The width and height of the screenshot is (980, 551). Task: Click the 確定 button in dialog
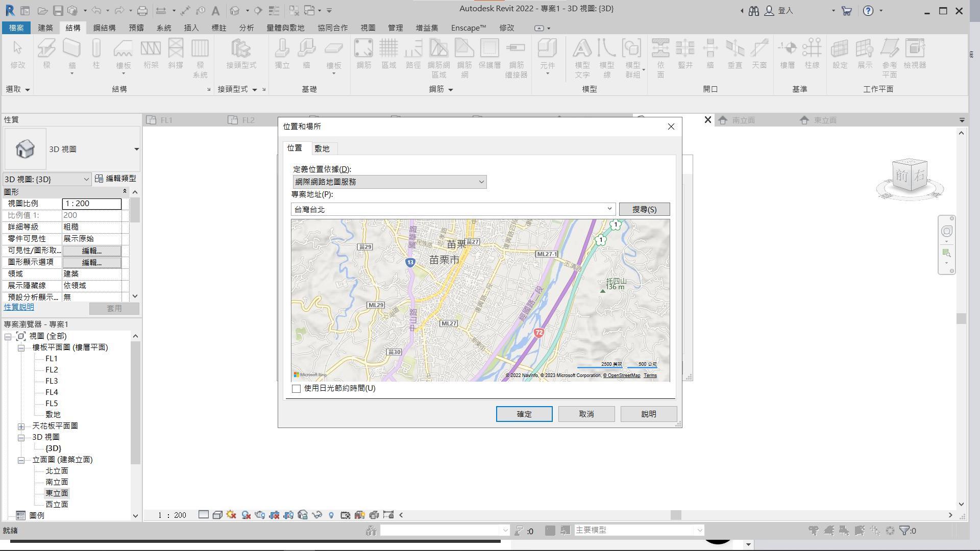click(524, 414)
